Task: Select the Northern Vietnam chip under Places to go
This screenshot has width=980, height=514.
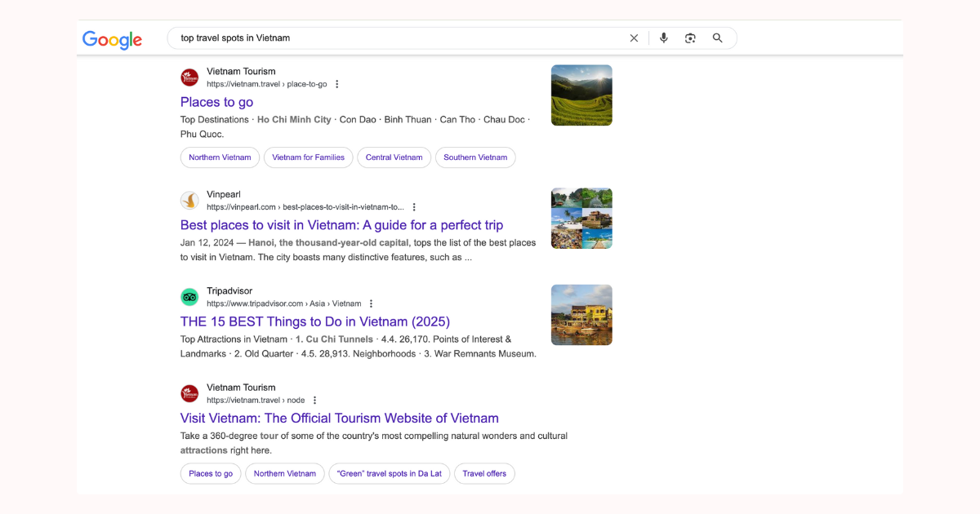Action: (220, 157)
